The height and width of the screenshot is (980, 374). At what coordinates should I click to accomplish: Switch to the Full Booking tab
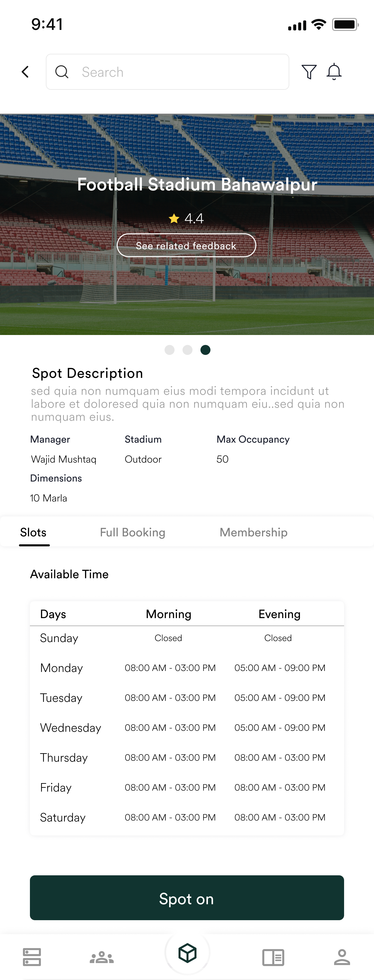pyautogui.click(x=132, y=532)
